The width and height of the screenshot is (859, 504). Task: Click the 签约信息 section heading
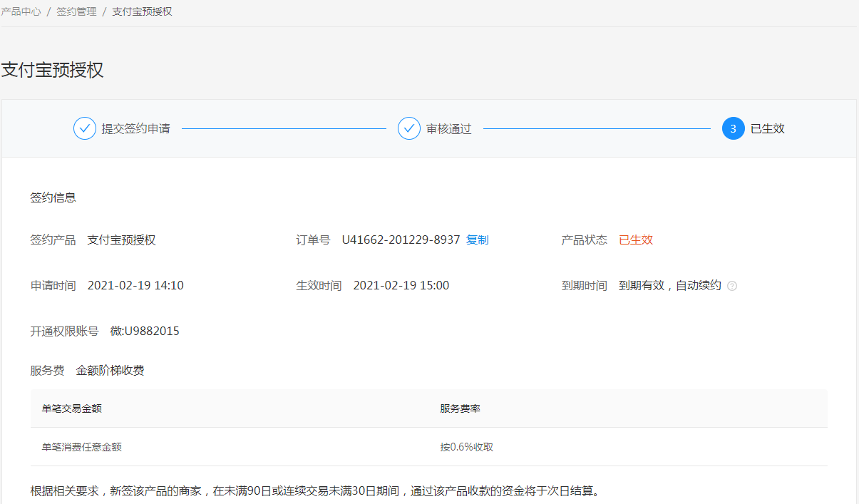click(x=53, y=197)
